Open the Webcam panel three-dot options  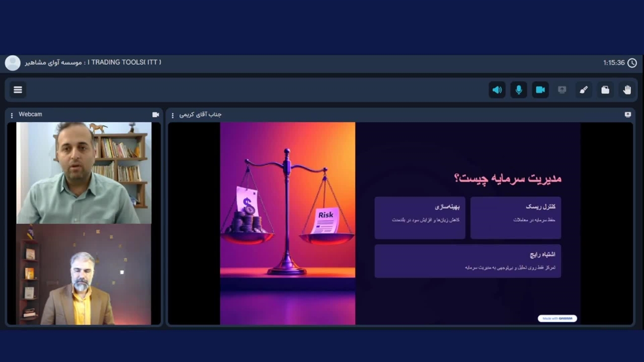tap(12, 115)
